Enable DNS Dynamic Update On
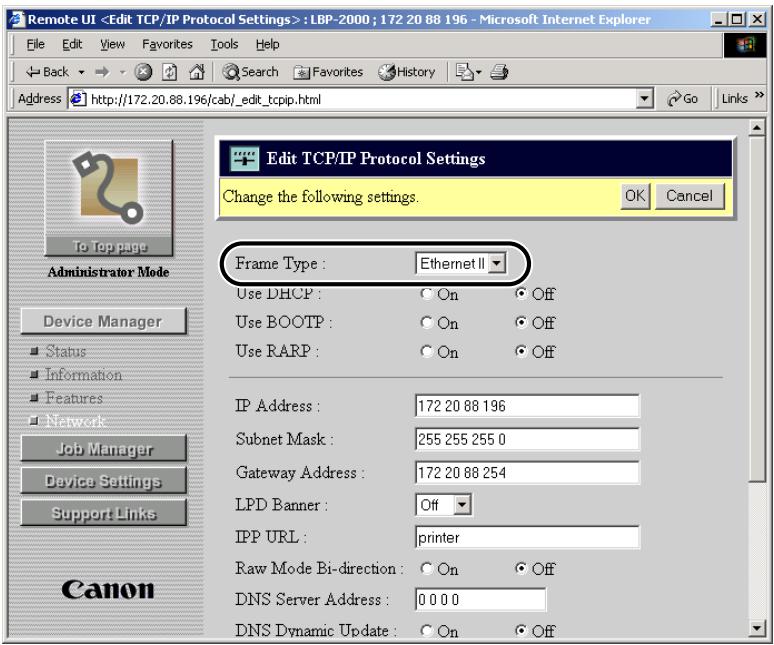 tap(426, 631)
